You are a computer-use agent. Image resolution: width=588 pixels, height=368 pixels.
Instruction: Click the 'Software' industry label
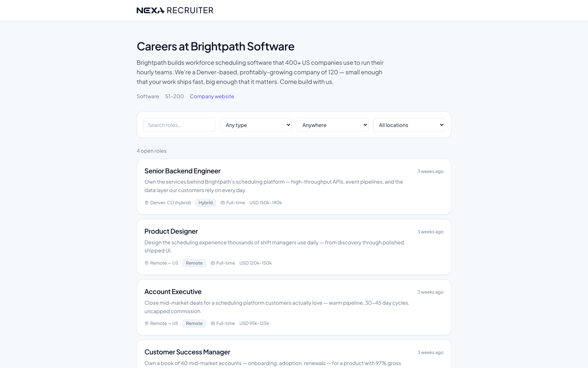click(x=148, y=96)
